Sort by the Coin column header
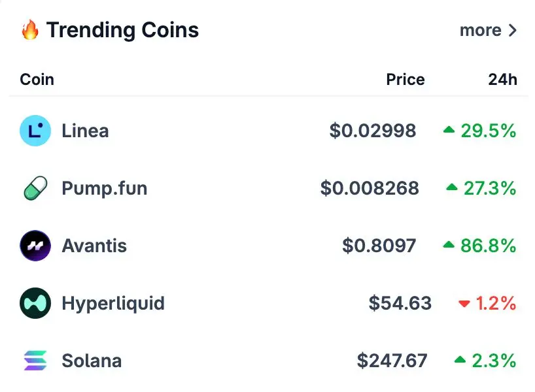 (37, 80)
